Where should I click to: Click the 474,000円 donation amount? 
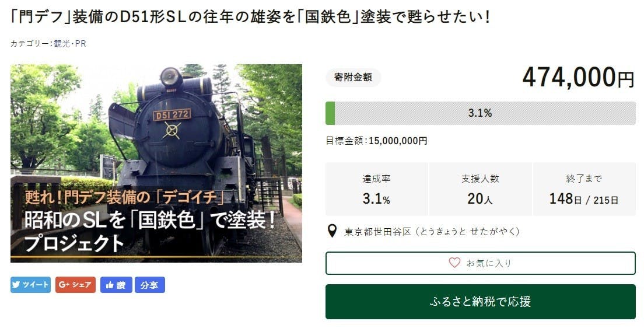point(577,78)
